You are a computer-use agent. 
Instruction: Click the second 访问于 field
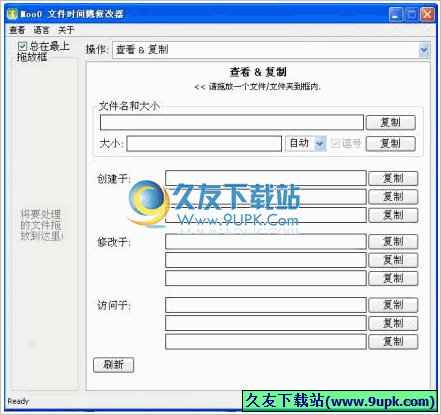266,323
